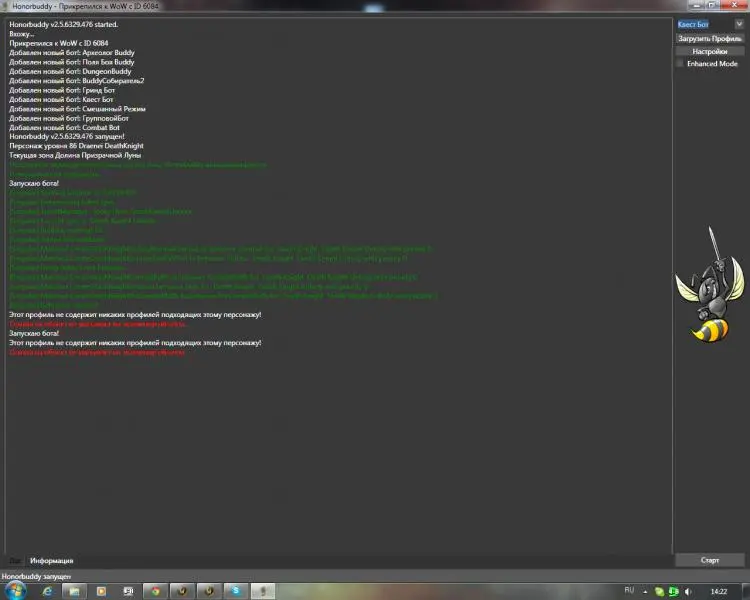Open Windows Explorer folder in taskbar
Image resolution: width=750 pixels, height=600 pixels.
click(74, 591)
